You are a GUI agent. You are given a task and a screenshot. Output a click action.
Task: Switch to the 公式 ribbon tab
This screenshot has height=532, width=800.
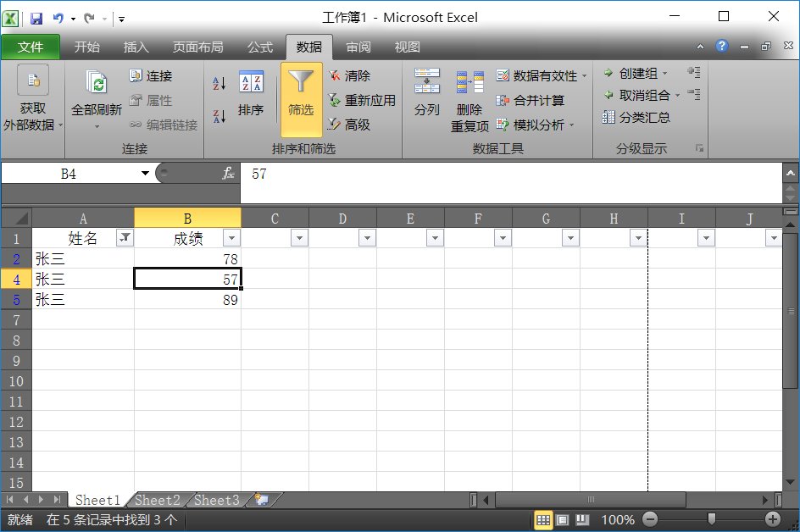(258, 47)
